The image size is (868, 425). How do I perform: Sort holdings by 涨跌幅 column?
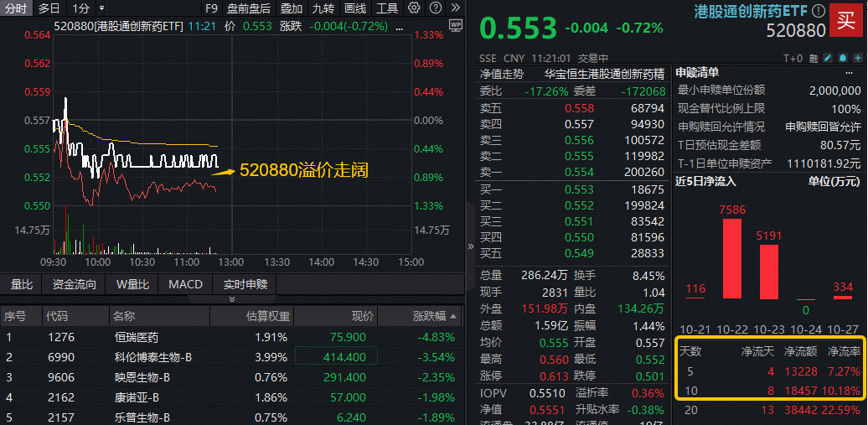coord(436,316)
